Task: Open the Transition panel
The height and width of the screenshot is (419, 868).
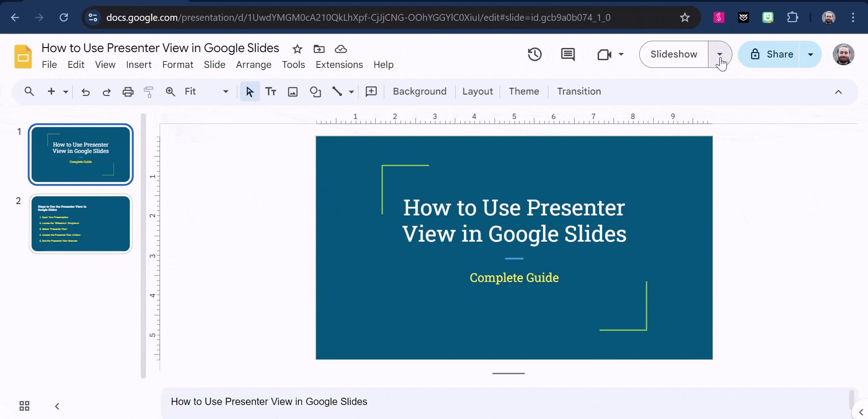Action: (x=579, y=91)
